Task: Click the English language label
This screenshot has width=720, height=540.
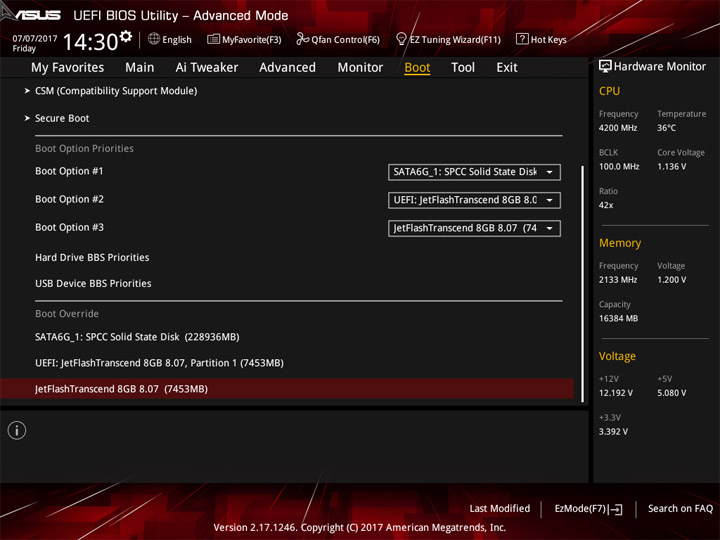Action: [177, 39]
